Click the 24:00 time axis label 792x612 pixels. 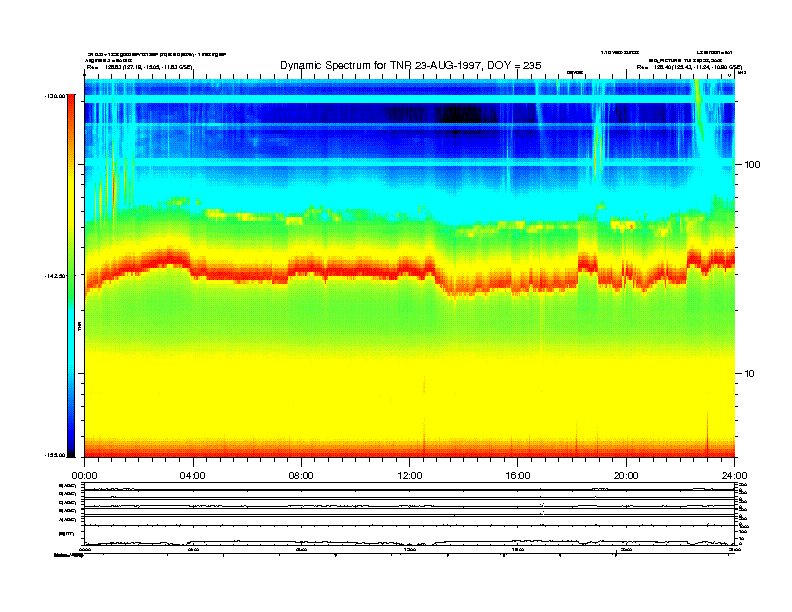tap(734, 476)
